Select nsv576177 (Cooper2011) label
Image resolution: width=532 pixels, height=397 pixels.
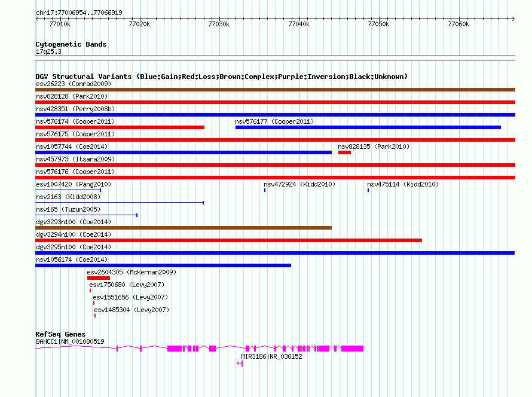click(274, 121)
